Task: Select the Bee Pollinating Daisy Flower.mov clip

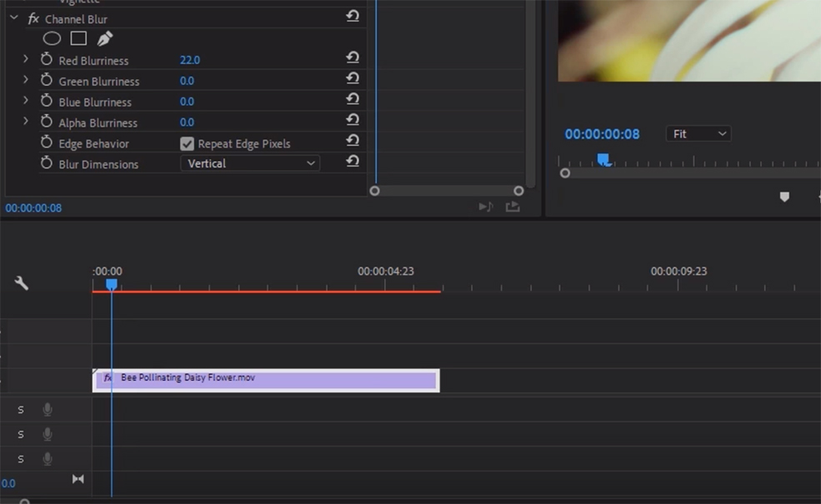Action: tap(266, 381)
